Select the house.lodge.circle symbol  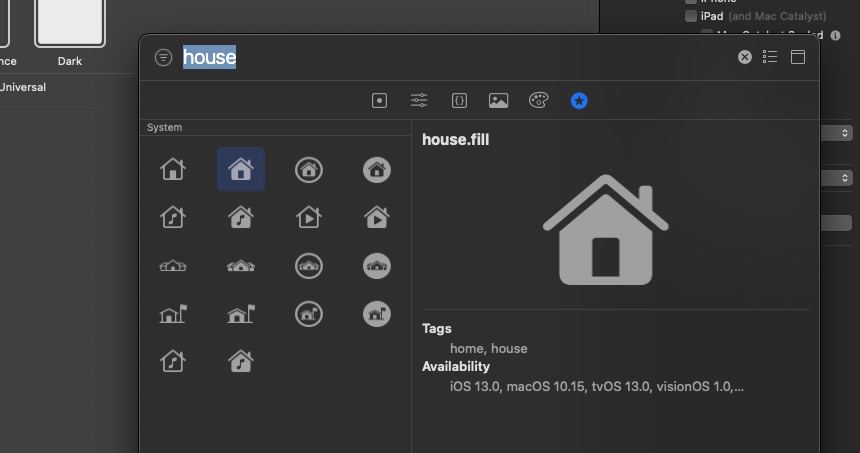click(309, 266)
